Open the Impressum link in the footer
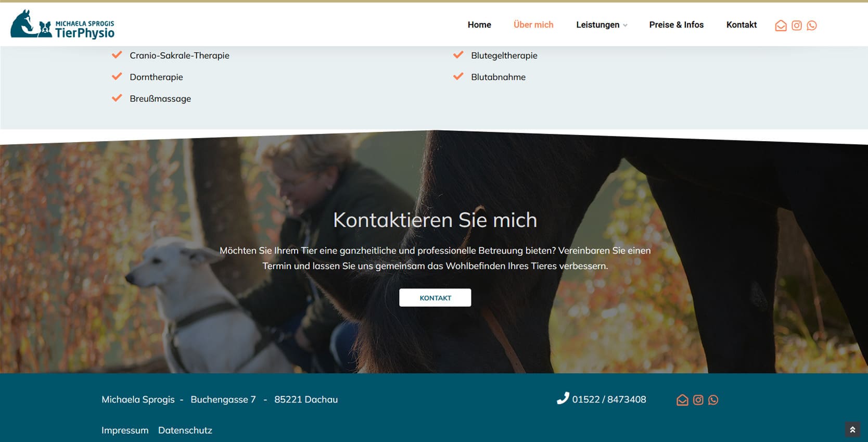868x442 pixels. coord(125,431)
